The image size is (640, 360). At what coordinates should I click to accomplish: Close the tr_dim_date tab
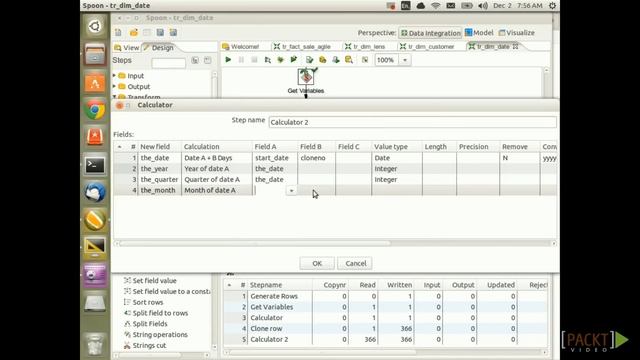[516, 47]
